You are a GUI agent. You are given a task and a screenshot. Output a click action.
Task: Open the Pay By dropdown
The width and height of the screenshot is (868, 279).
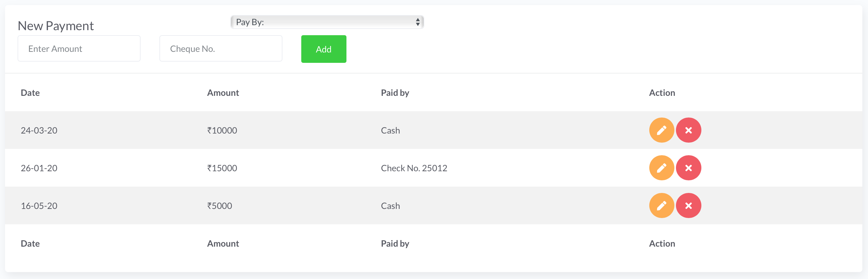(327, 22)
